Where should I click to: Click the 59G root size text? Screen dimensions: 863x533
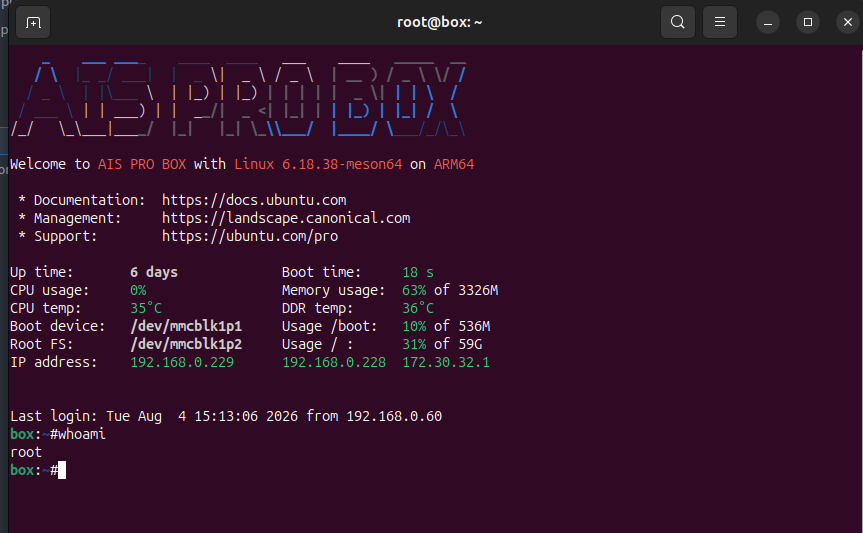pos(470,344)
